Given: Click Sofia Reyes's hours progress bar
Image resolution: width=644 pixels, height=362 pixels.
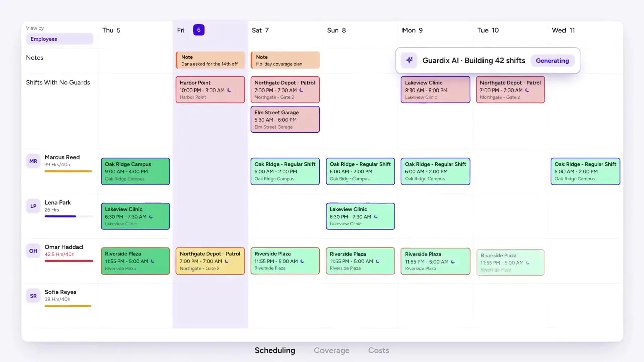Looking at the screenshot, I should 68,306.
